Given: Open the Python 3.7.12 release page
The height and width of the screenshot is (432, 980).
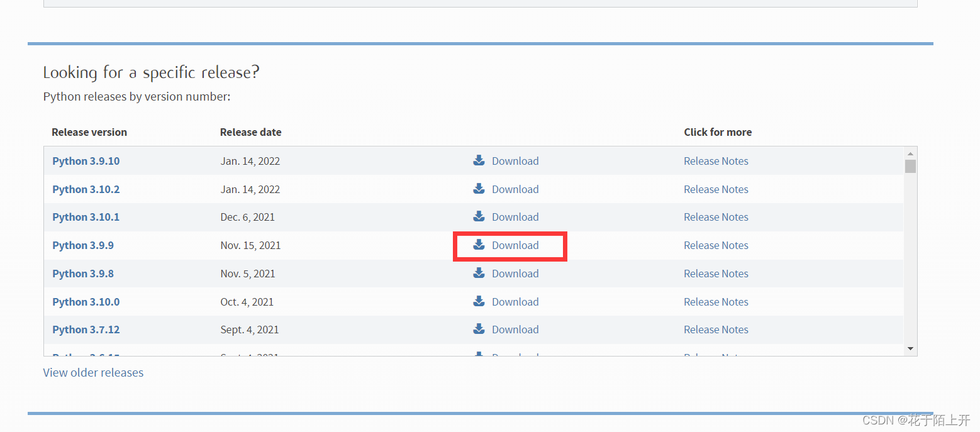Looking at the screenshot, I should click(x=86, y=330).
